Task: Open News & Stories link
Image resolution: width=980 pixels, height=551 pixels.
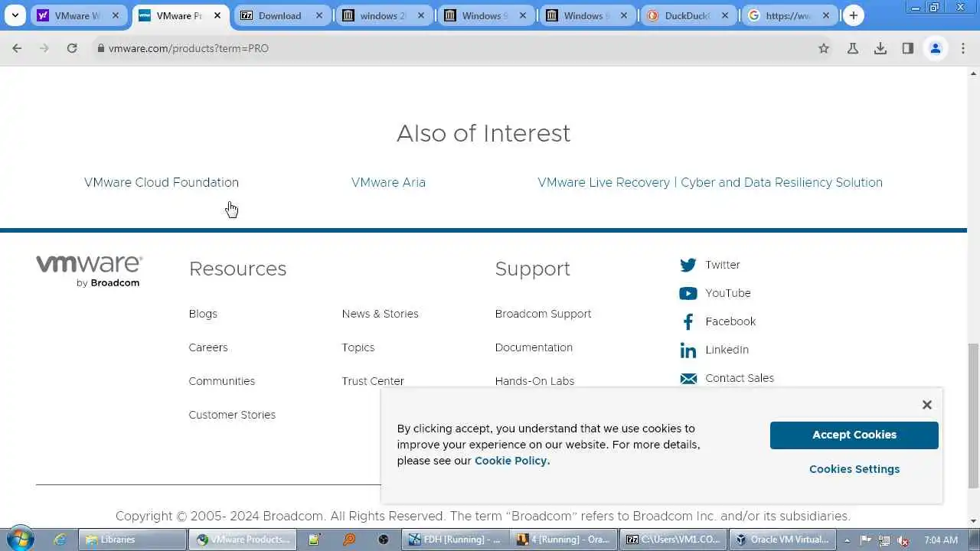Action: 381,314
